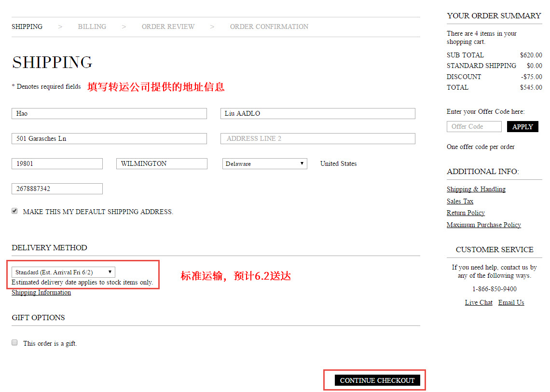Select the ORDER CONFIRMATION checkout step
This screenshot has height=392, width=550.
(x=269, y=27)
